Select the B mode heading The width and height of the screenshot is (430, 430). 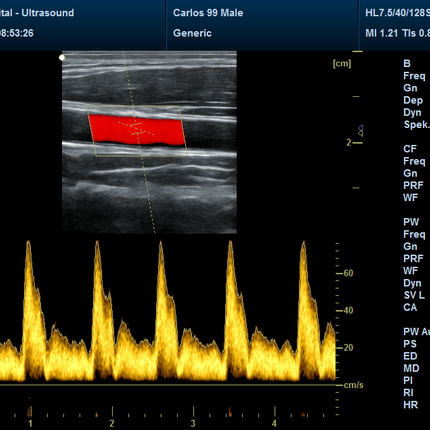pyautogui.click(x=407, y=64)
